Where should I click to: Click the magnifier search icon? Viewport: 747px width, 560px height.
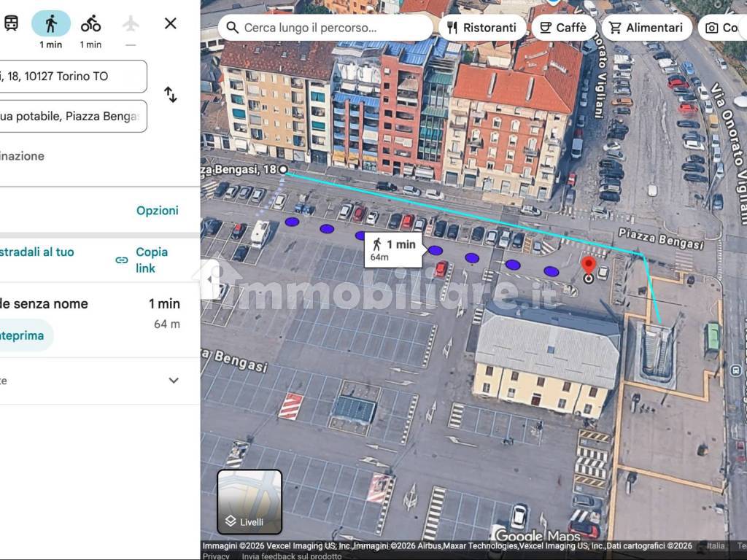pyautogui.click(x=233, y=28)
